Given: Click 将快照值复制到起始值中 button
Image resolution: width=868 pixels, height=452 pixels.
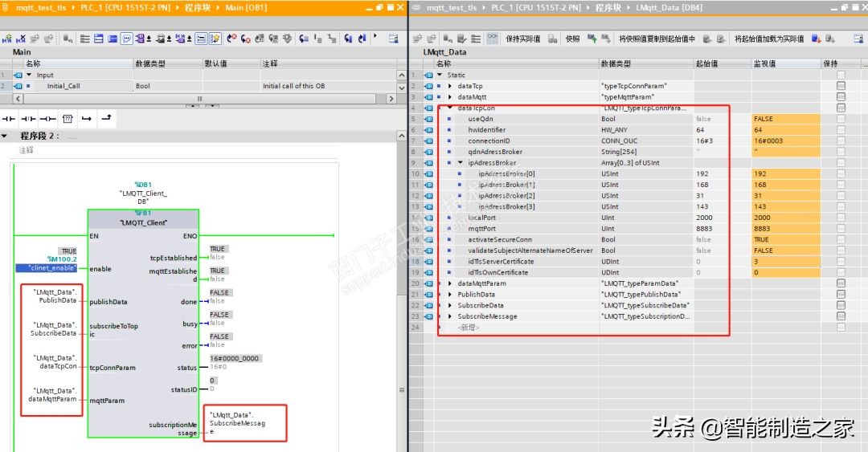Looking at the screenshot, I should pos(657,39).
